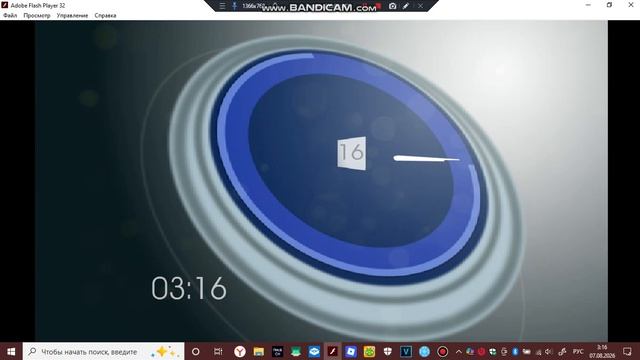The image size is (640, 360).
Task: Open the black Talk On taskbar app
Action: coord(277,351)
